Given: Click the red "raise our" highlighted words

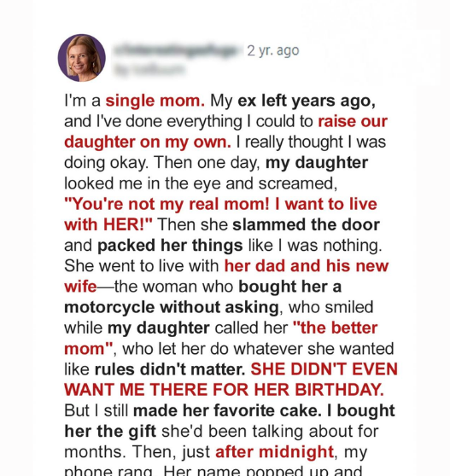Looking at the screenshot, I should (353, 121).
